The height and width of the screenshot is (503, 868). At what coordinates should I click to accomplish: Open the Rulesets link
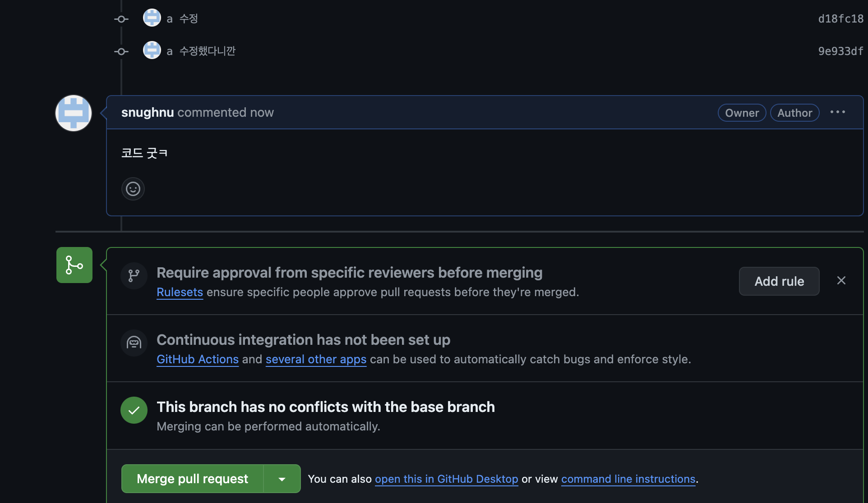pos(180,292)
